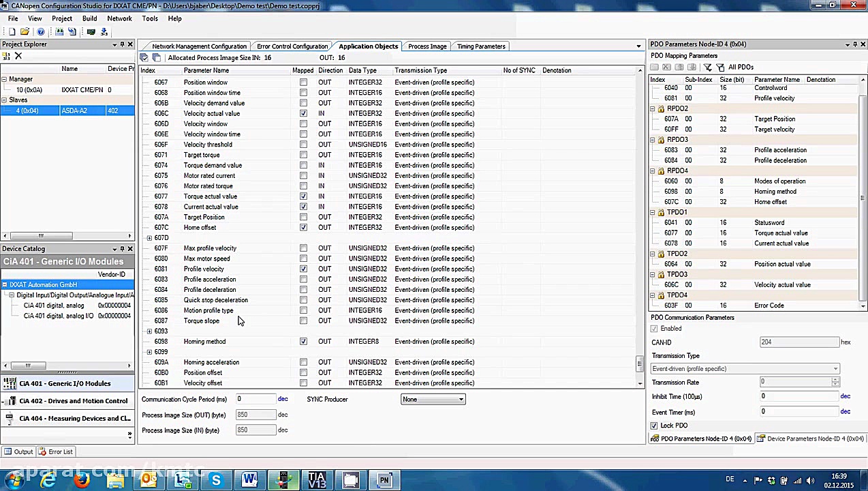Open Internet Explorer from taskbar
The image size is (868, 491).
point(48,480)
